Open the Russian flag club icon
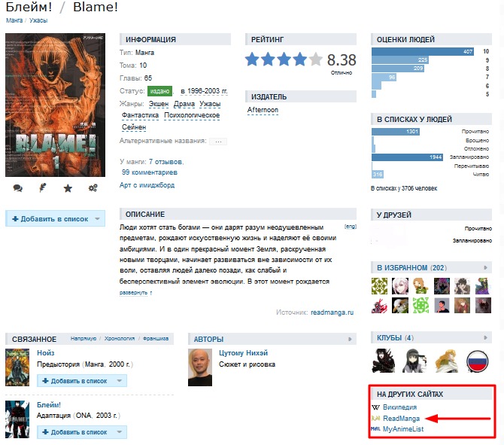Screen dimensions: 504x445 [x=478, y=361]
